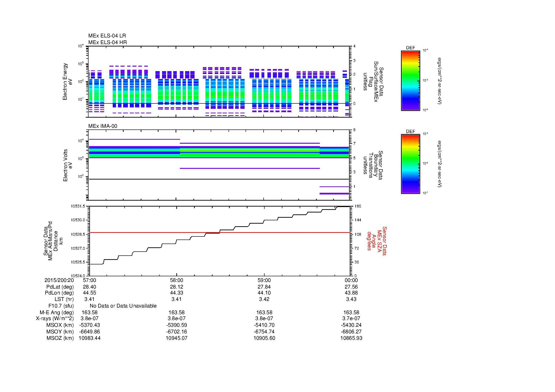Click the '144' SZA axis tick
The height and width of the screenshot is (392, 555).
click(358, 220)
